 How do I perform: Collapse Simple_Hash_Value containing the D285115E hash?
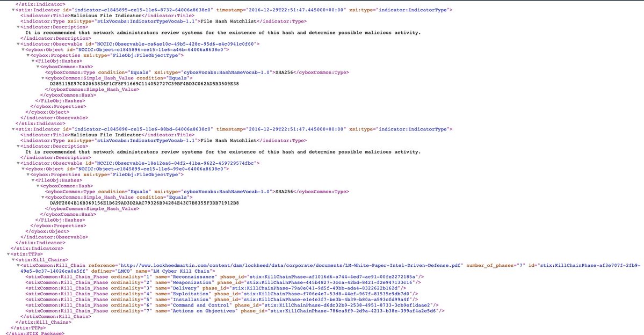(x=44, y=78)
